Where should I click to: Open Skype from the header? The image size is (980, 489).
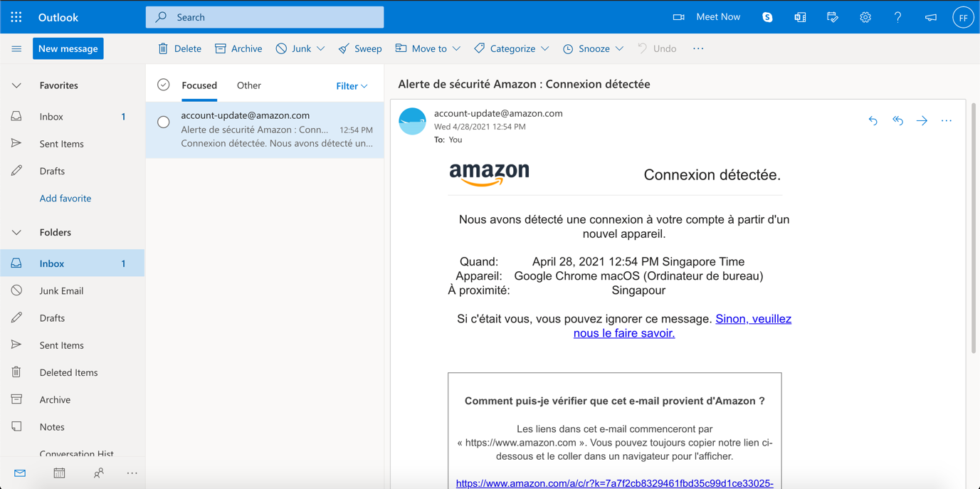[x=767, y=17]
